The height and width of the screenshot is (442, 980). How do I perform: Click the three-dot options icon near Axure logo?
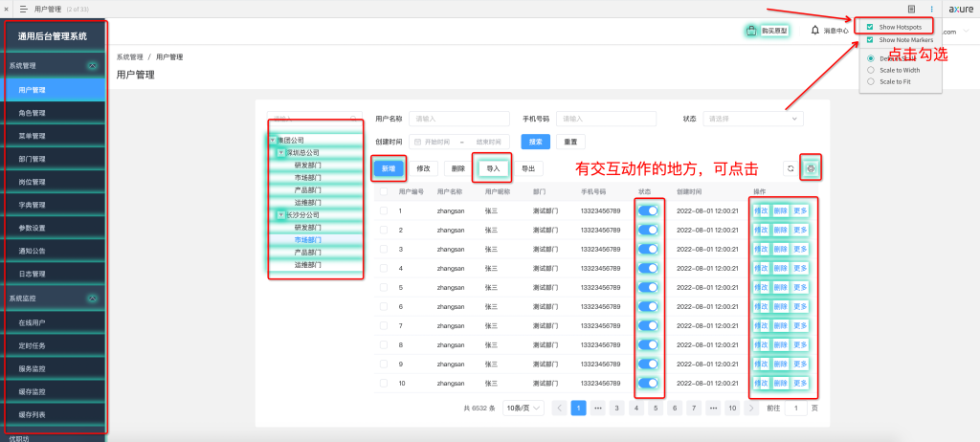pyautogui.click(x=931, y=9)
